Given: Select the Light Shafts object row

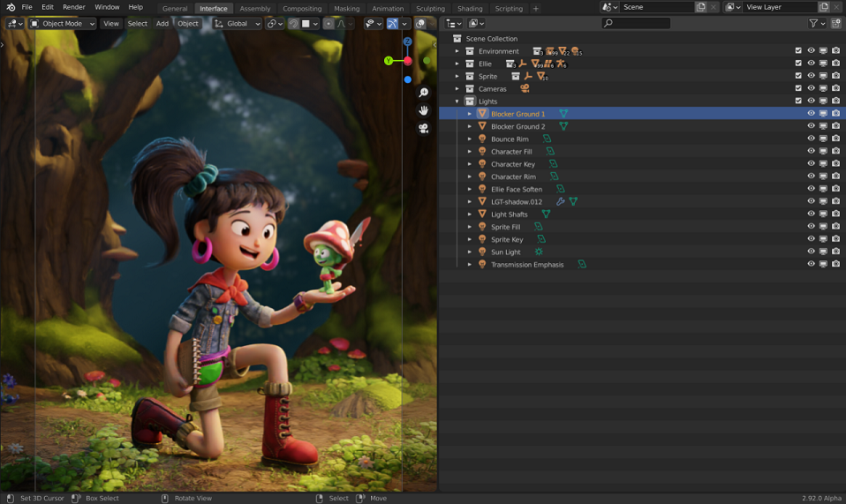Looking at the screenshot, I should [x=642, y=214].
